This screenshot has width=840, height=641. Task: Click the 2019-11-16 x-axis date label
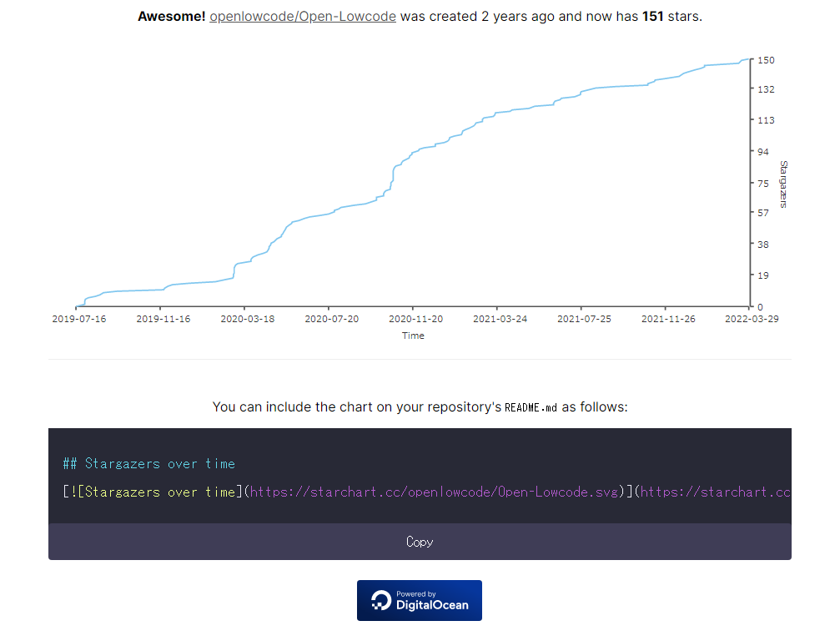coord(163,319)
